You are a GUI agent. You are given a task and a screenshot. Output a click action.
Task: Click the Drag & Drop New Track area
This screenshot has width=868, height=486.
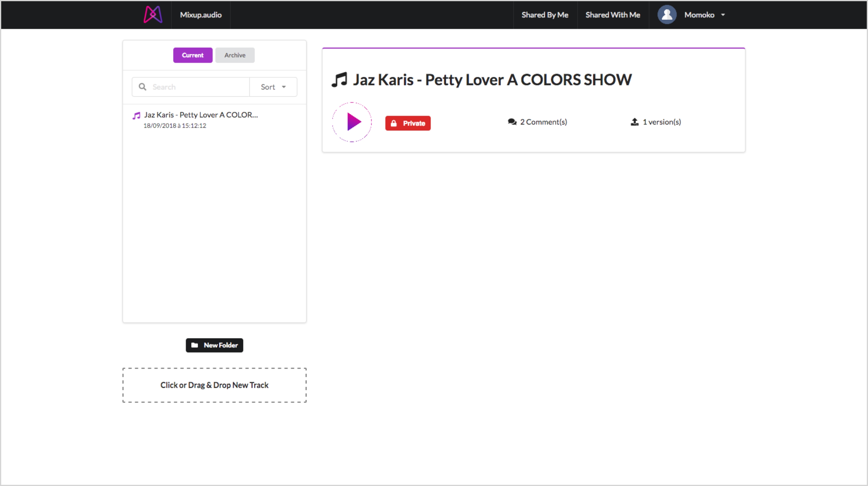tap(214, 385)
